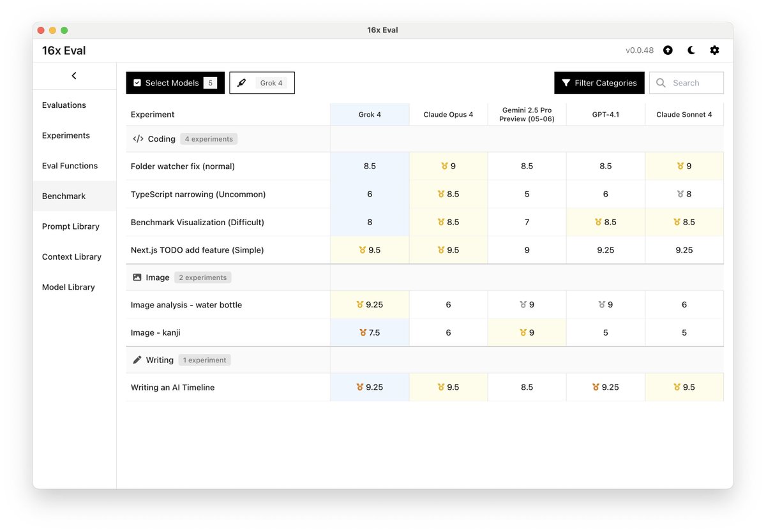
Task: Click the Claude Sonnet 4 column header
Action: [684, 115]
